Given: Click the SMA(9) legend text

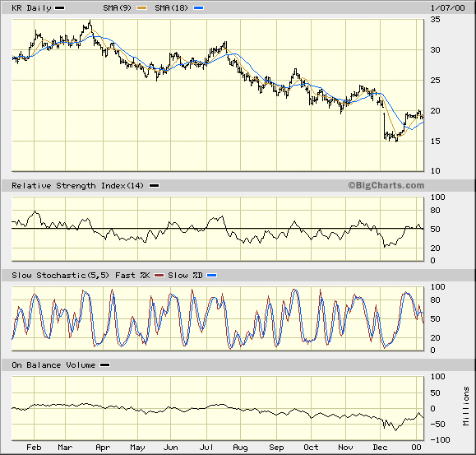Looking at the screenshot, I should [118, 8].
